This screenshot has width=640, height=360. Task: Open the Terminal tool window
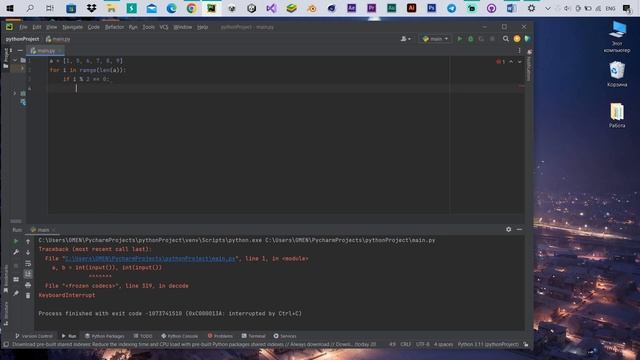(253, 336)
